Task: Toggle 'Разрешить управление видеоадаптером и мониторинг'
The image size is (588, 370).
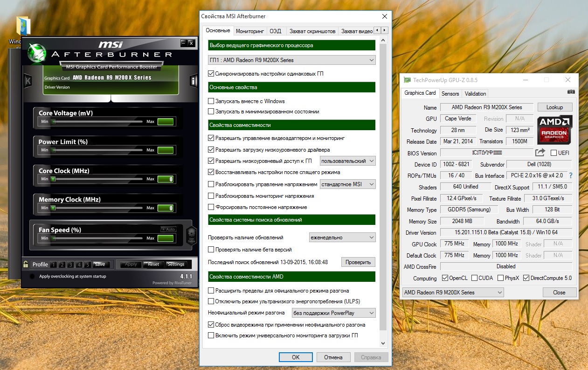Action: point(211,138)
